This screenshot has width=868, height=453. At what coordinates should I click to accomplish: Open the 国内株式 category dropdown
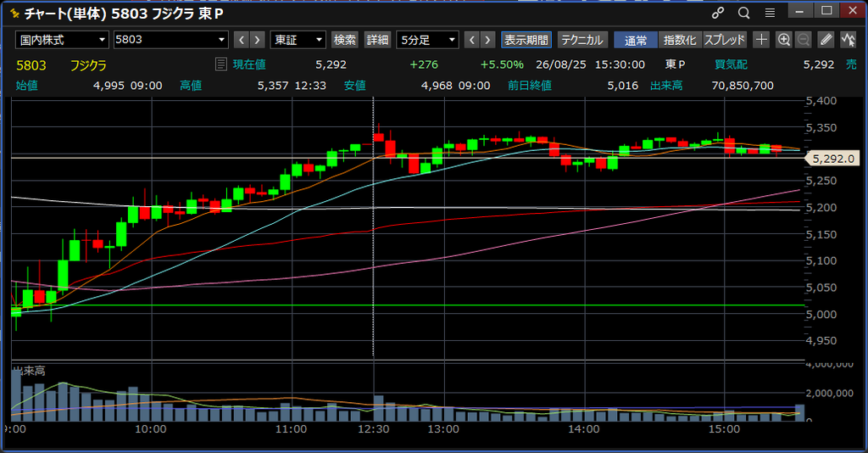point(62,40)
